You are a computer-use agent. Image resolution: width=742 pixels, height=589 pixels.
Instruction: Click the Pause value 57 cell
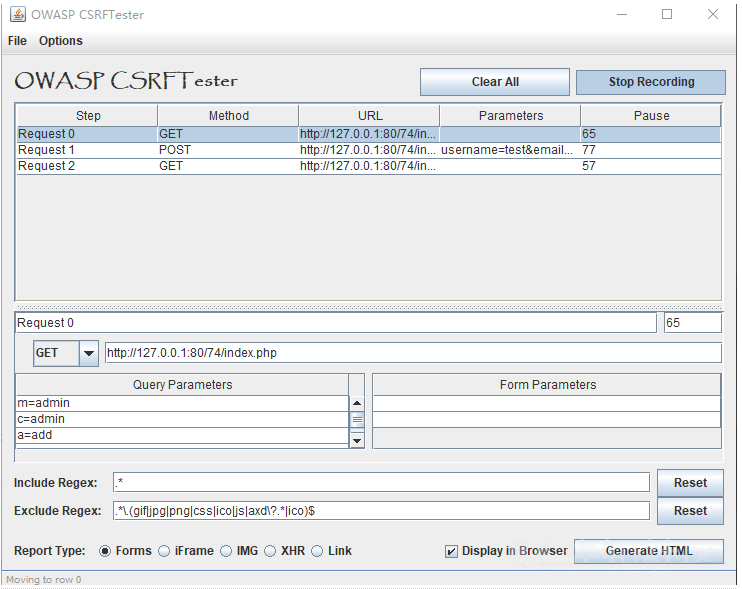coord(651,166)
